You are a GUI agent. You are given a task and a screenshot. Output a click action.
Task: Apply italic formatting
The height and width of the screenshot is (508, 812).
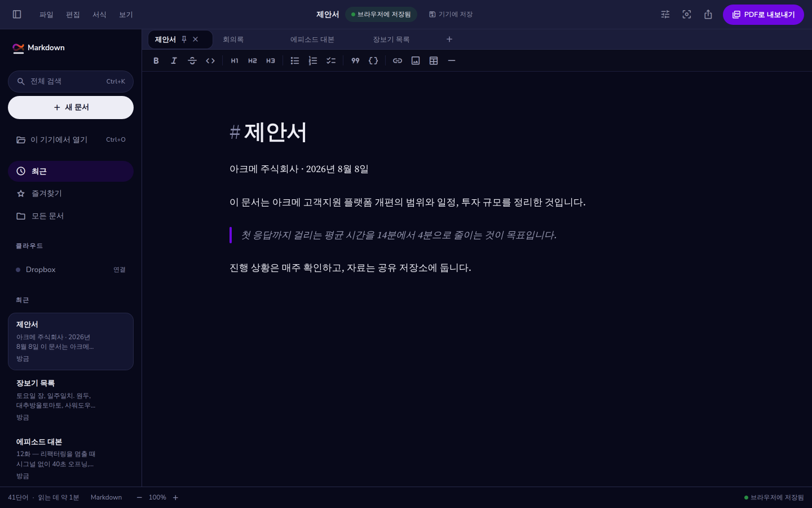tap(174, 60)
